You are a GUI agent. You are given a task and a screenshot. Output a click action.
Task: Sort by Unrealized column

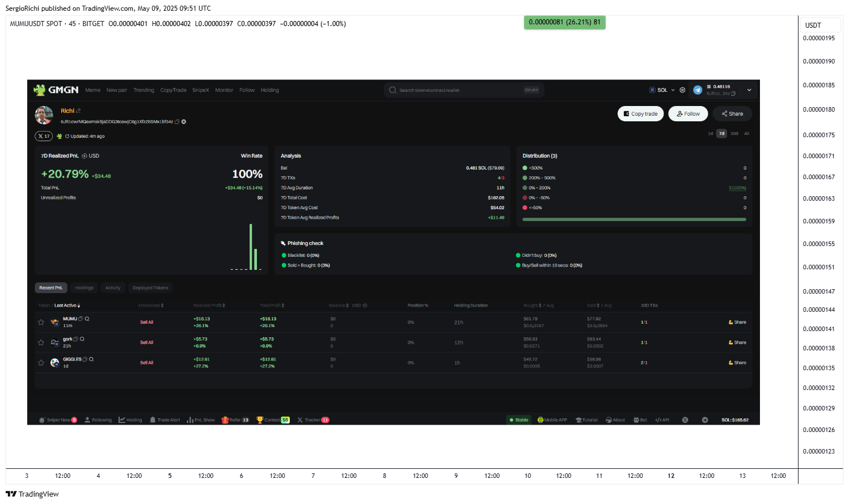[x=151, y=306]
